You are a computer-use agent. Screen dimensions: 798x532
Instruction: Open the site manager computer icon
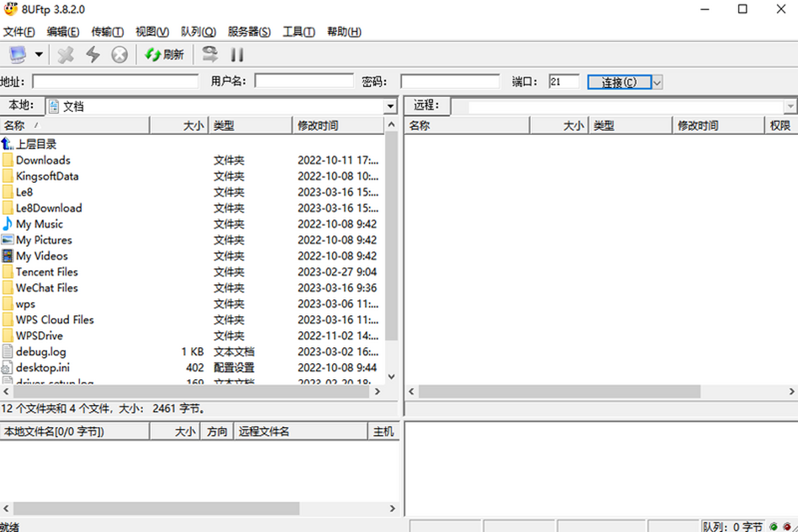tap(17, 55)
